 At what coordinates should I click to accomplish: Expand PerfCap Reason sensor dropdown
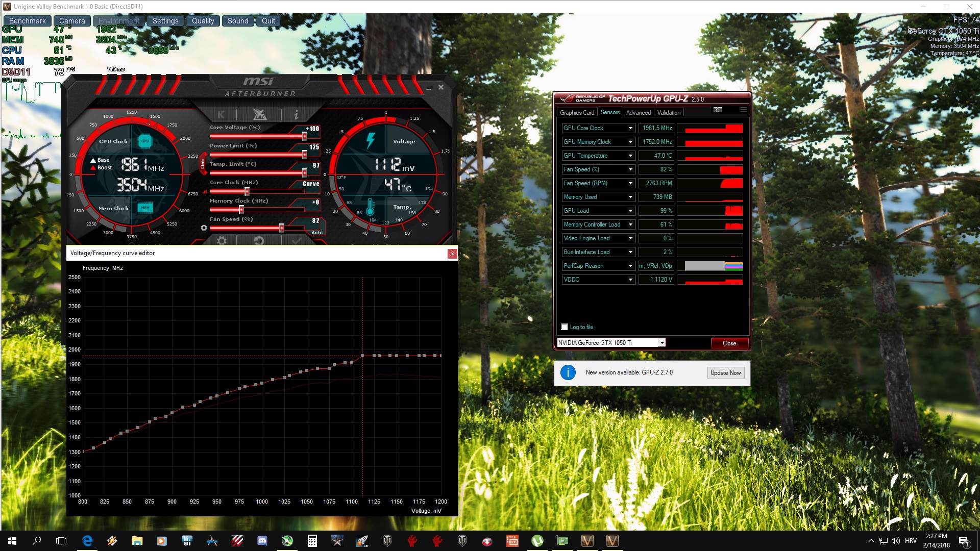pos(630,266)
